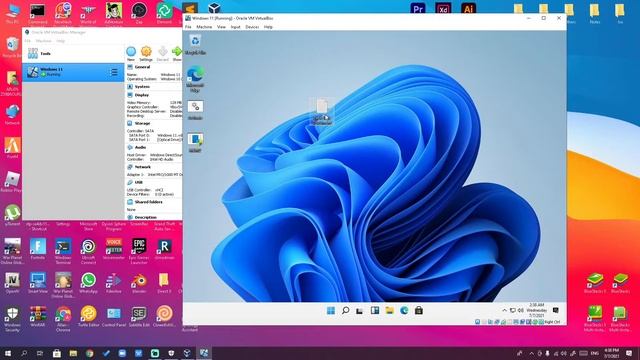This screenshot has width=640, height=360.
Task: Open the Windows 11 VM list menu icon
Action: pyautogui.click(x=114, y=72)
